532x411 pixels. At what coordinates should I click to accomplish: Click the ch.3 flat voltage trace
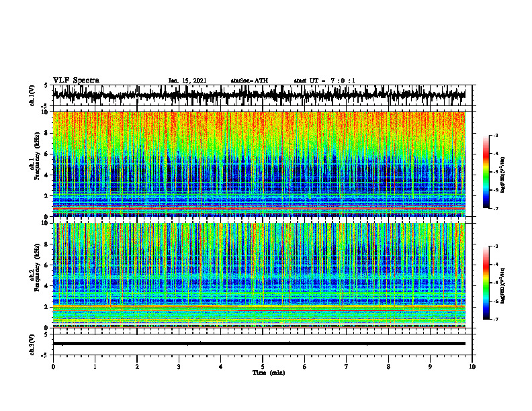tap(259, 344)
